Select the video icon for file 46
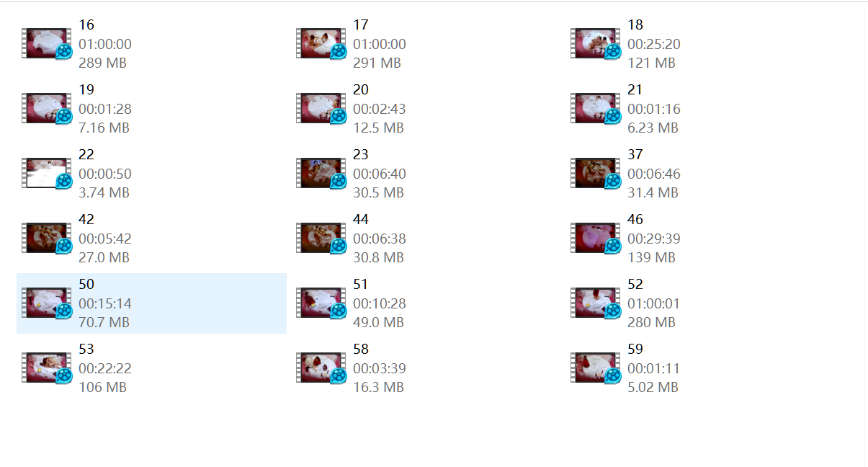The image size is (868, 467). coord(596,239)
